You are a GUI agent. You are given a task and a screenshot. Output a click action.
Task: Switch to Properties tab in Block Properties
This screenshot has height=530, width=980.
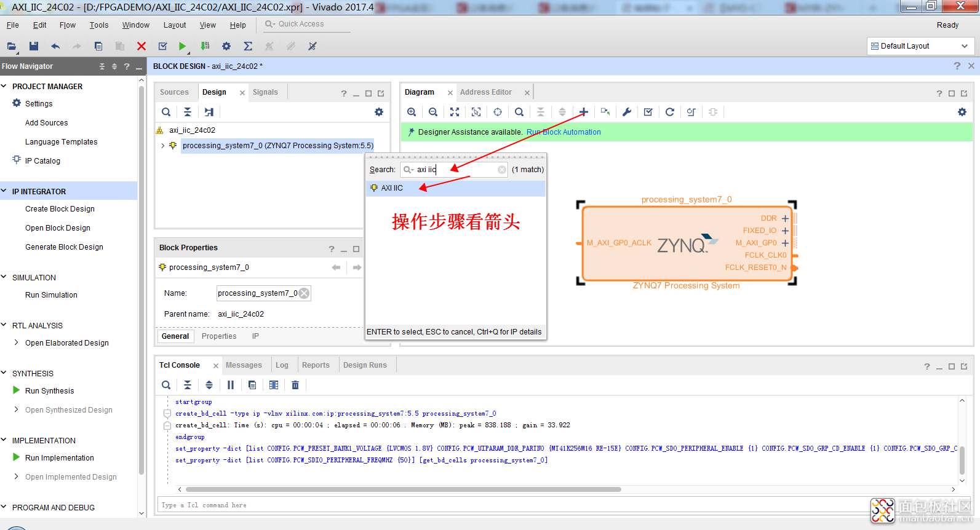click(x=219, y=336)
